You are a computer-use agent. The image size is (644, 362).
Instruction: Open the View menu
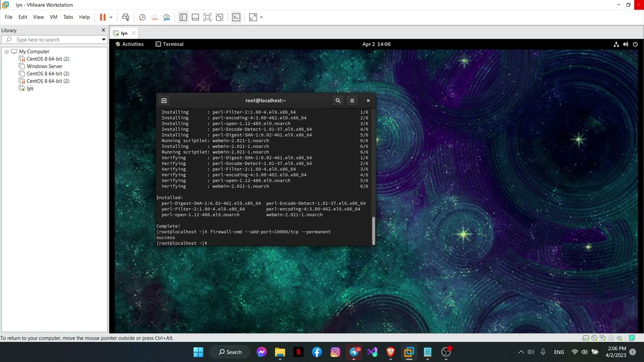[x=38, y=17]
